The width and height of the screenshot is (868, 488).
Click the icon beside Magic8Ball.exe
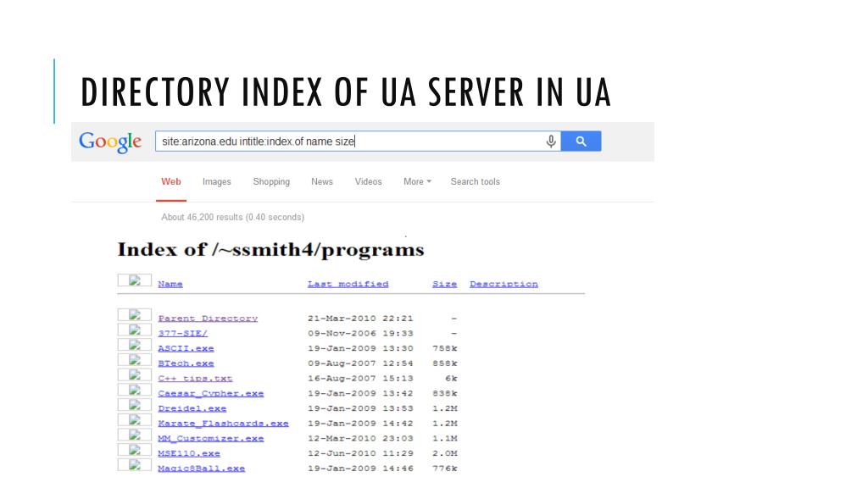[x=135, y=464]
